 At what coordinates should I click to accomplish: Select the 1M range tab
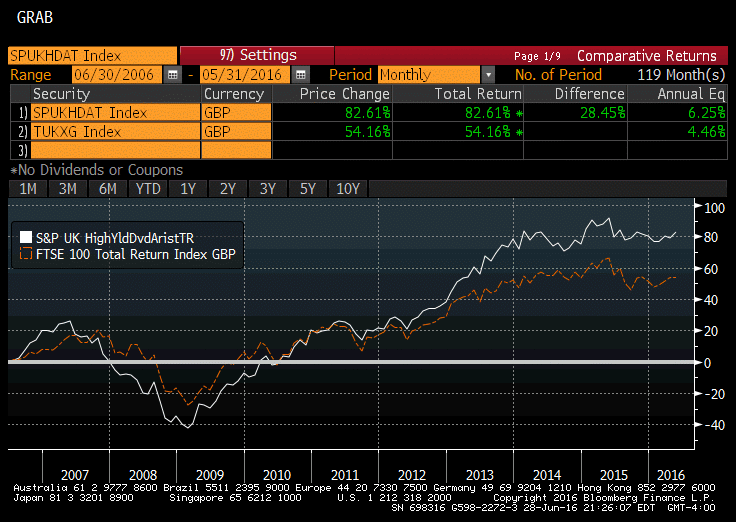(28, 189)
